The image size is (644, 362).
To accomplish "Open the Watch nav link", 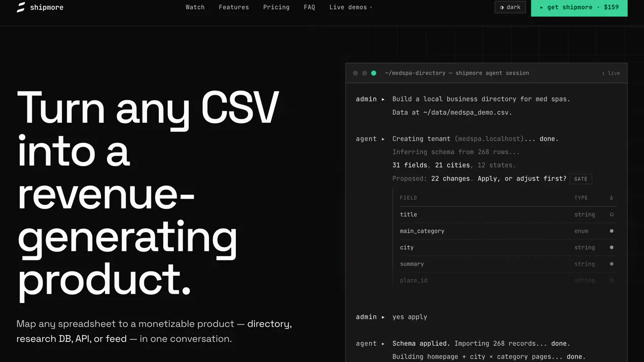I will (195, 7).
